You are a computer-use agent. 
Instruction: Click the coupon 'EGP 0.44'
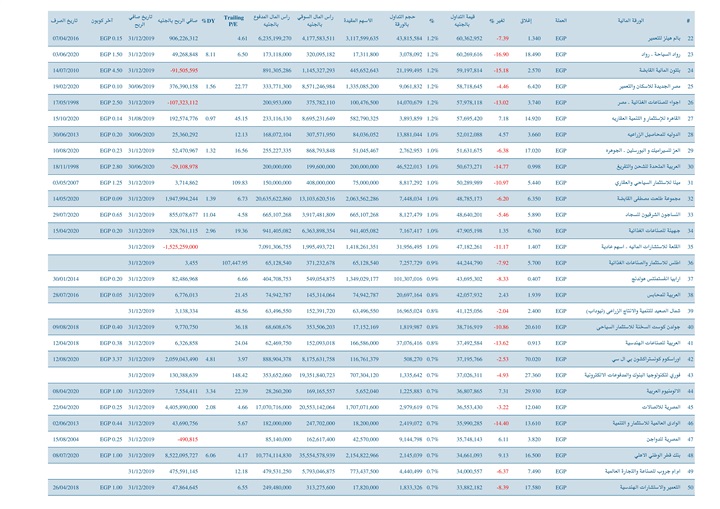[111, 424]
